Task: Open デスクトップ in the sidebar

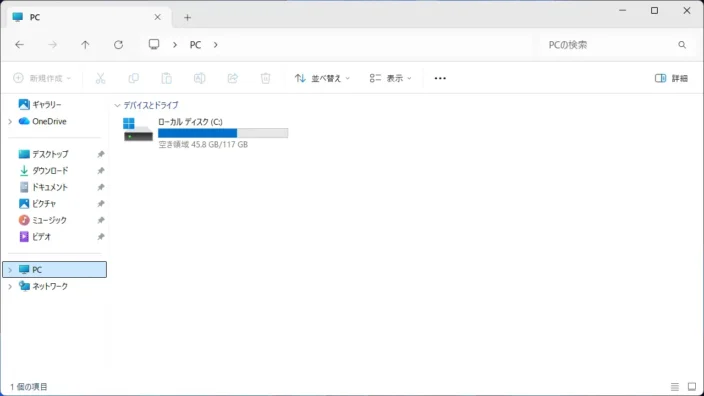Action: click(50, 154)
